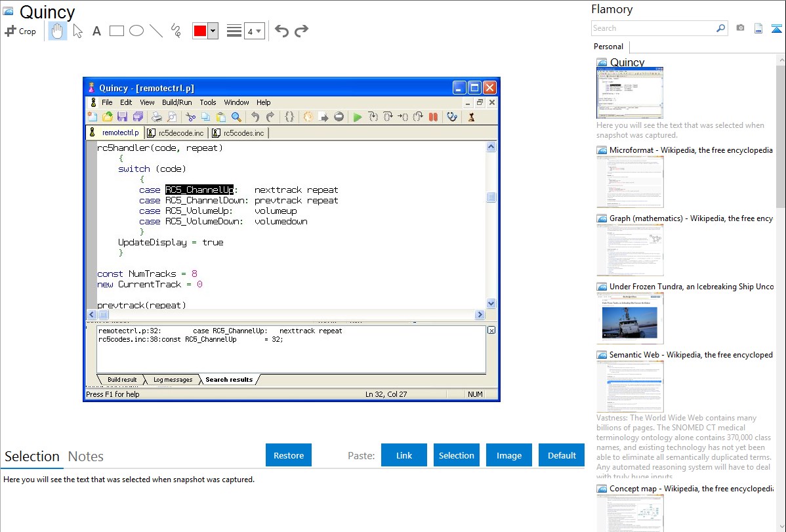Screen dimensions: 786x532
Task: Choose the straight line tool
Action: pos(155,31)
